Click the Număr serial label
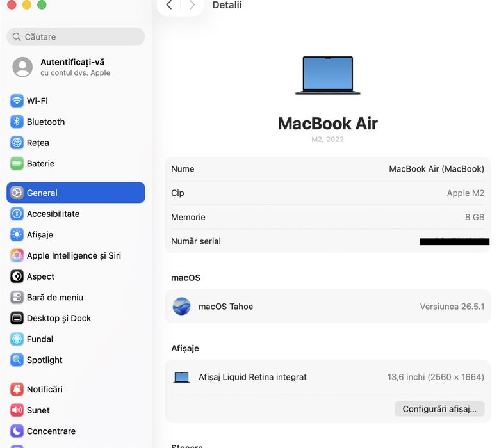The width and height of the screenshot is (499, 448). tap(196, 241)
